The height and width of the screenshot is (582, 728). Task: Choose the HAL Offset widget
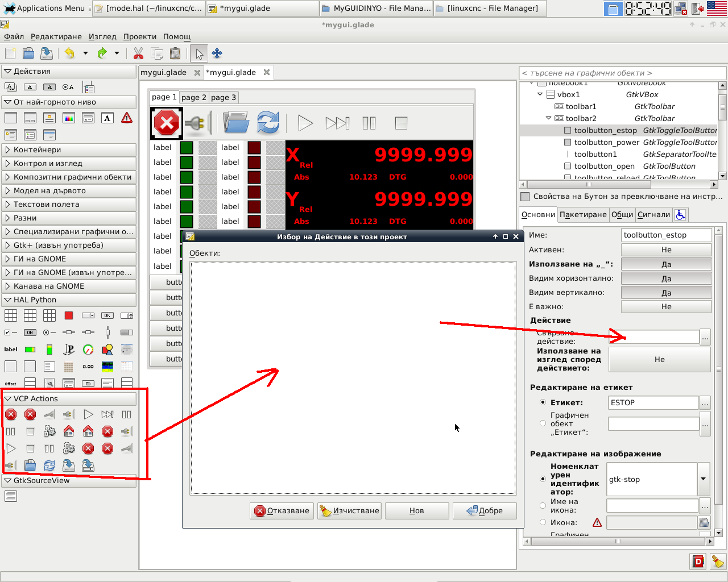point(11,384)
